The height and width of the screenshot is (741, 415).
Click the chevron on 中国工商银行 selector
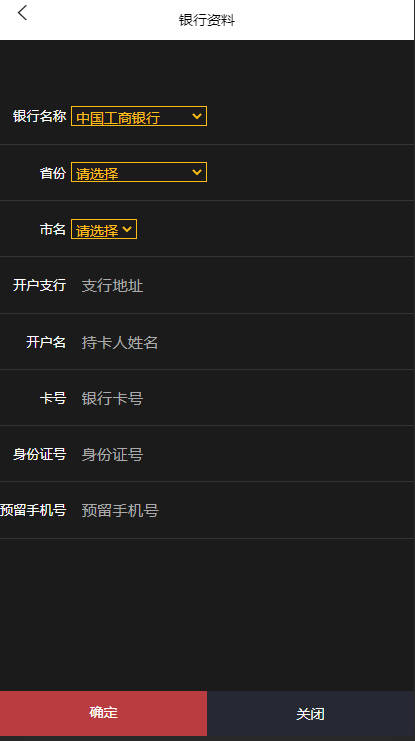coord(197,116)
